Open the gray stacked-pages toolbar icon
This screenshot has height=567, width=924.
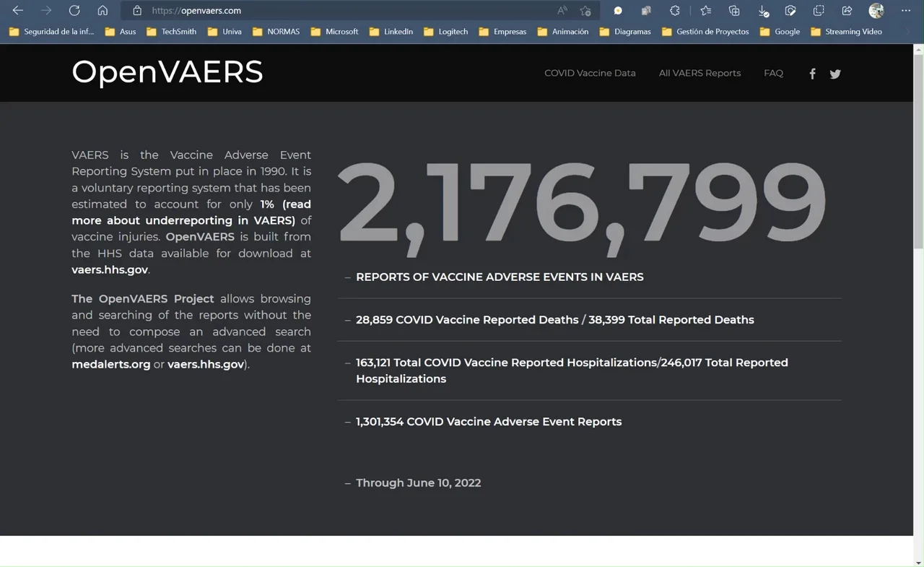click(x=646, y=11)
